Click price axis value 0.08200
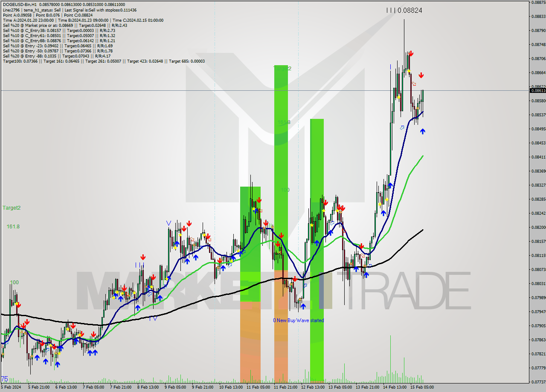Image resolution: width=546 pixels, height=392 pixels. [x=538, y=227]
